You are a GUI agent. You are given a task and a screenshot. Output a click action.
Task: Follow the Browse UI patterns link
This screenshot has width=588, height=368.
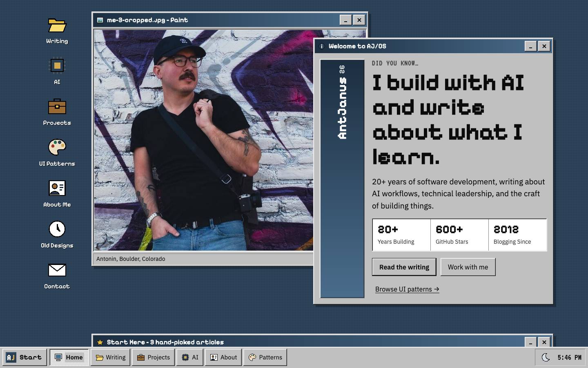click(407, 289)
